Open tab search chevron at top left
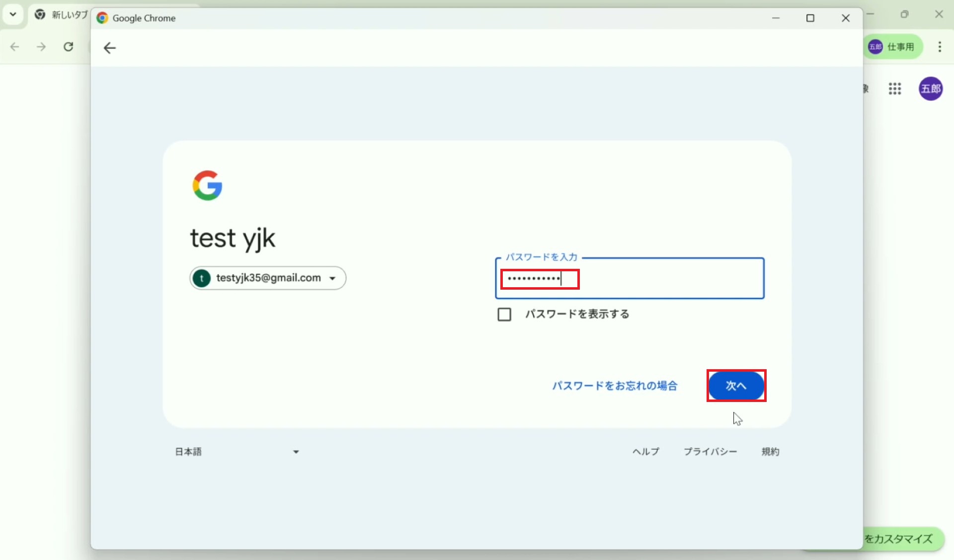 pyautogui.click(x=13, y=14)
